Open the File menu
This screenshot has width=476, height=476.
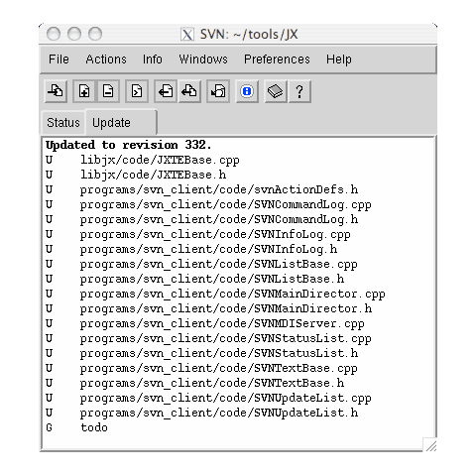(59, 59)
